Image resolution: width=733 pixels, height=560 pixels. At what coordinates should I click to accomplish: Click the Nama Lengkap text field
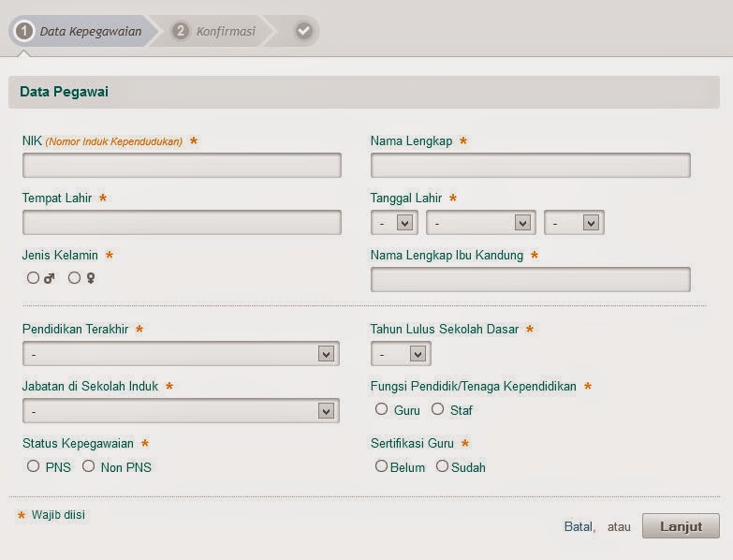530,166
